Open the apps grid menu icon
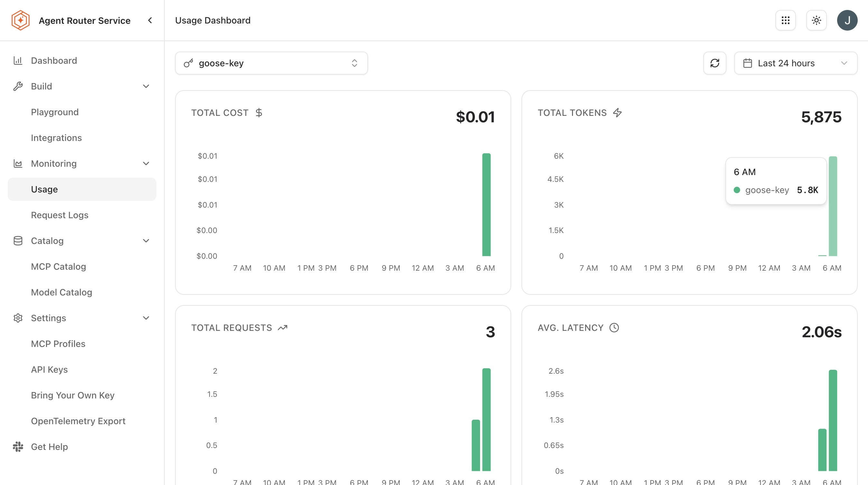The height and width of the screenshot is (485, 868). (785, 20)
